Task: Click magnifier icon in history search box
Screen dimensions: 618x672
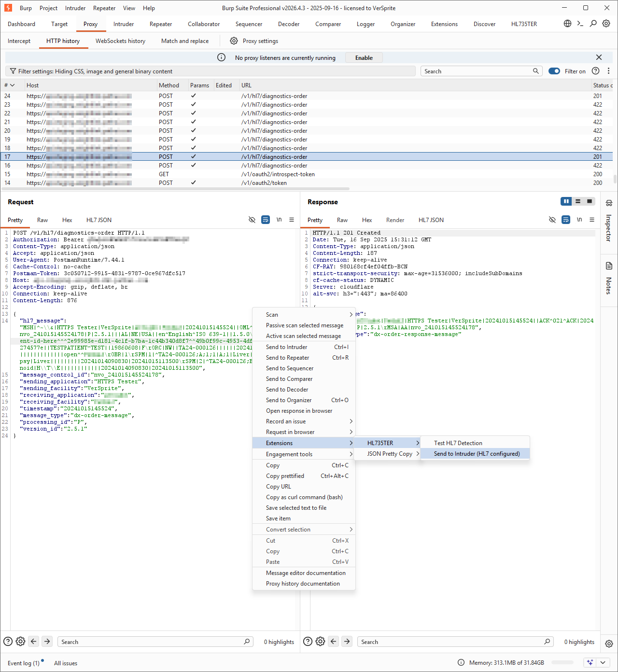Action: [x=535, y=71]
